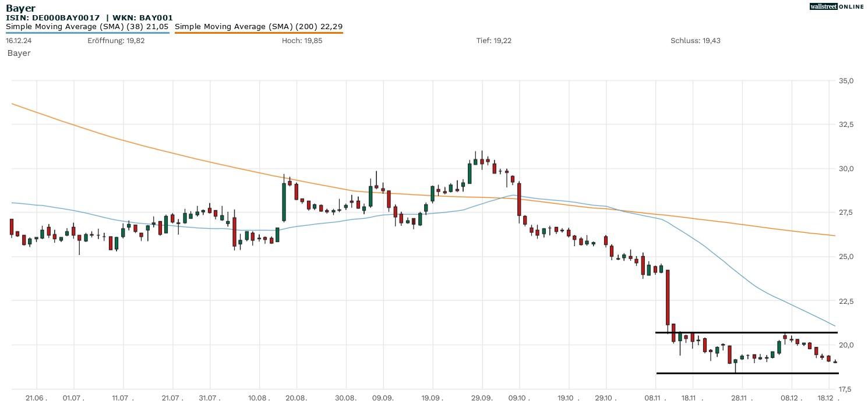Click the 29.09. date on the time axis
The height and width of the screenshot is (401, 868).
pyautogui.click(x=482, y=398)
